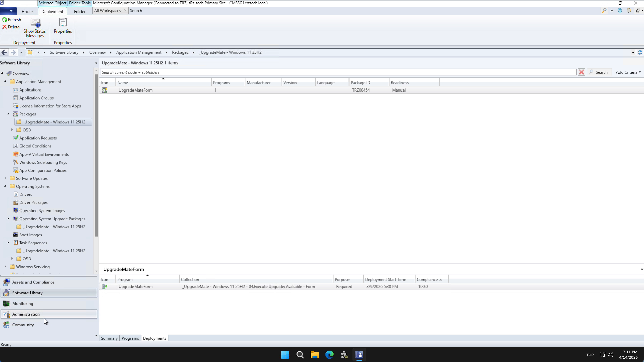Open License Information for Store Apps
644x362 pixels.
[50, 106]
